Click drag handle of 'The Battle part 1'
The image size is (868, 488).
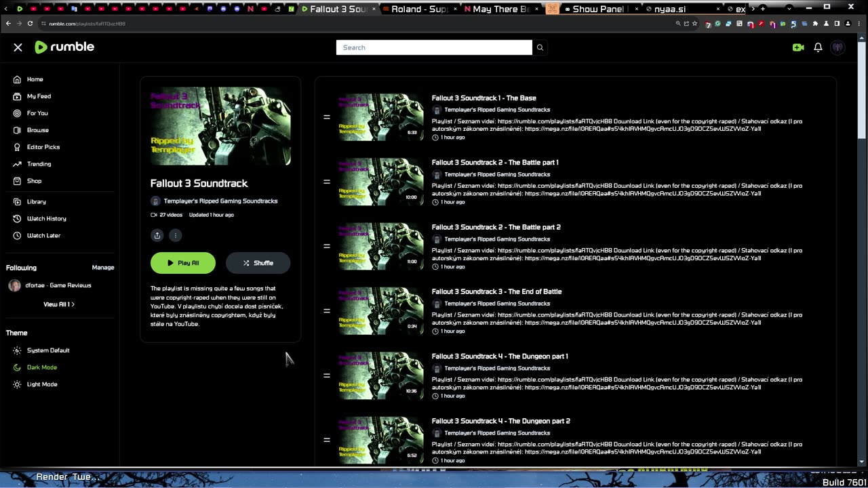(326, 182)
